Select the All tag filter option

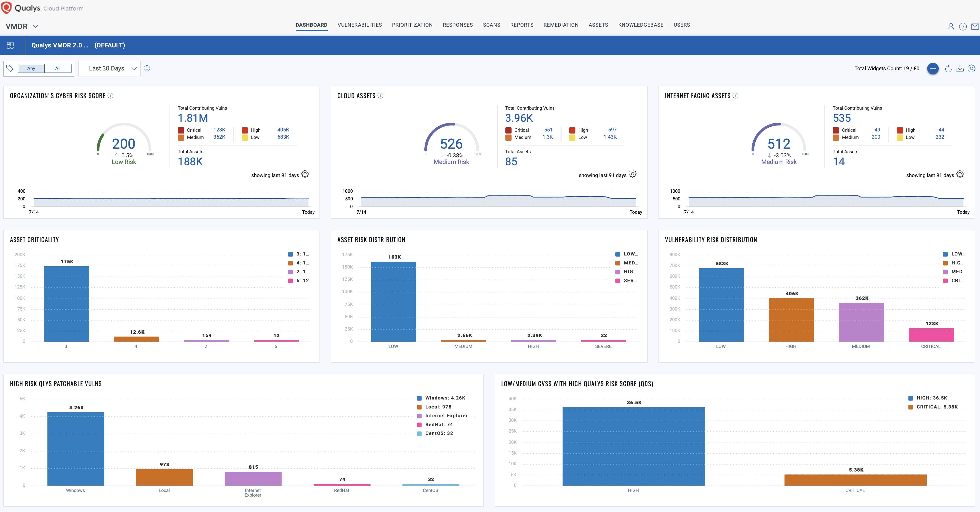[x=57, y=68]
